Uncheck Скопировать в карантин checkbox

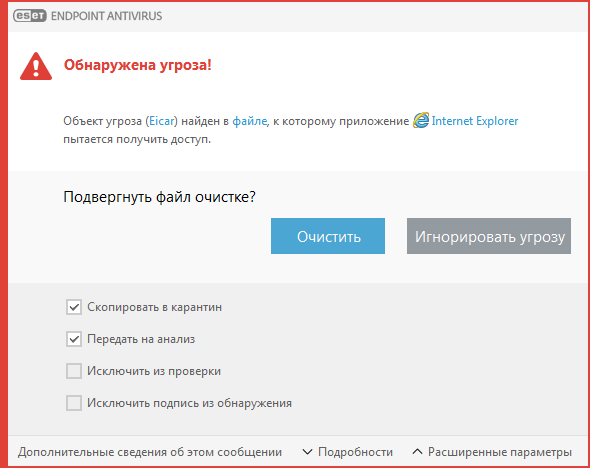[x=74, y=307]
